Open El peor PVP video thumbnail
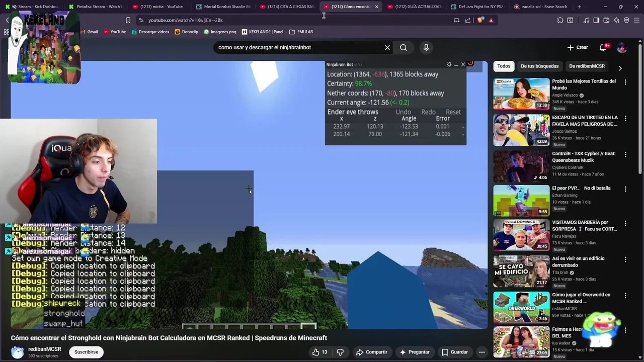644x362 pixels. [x=521, y=201]
